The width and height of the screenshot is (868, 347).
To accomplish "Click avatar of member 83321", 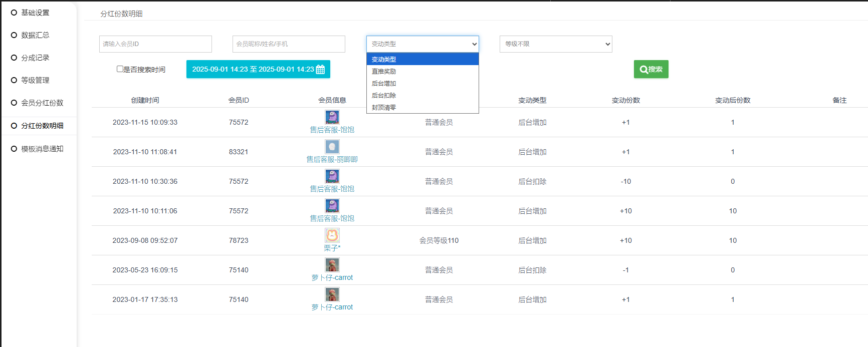I will (x=332, y=147).
